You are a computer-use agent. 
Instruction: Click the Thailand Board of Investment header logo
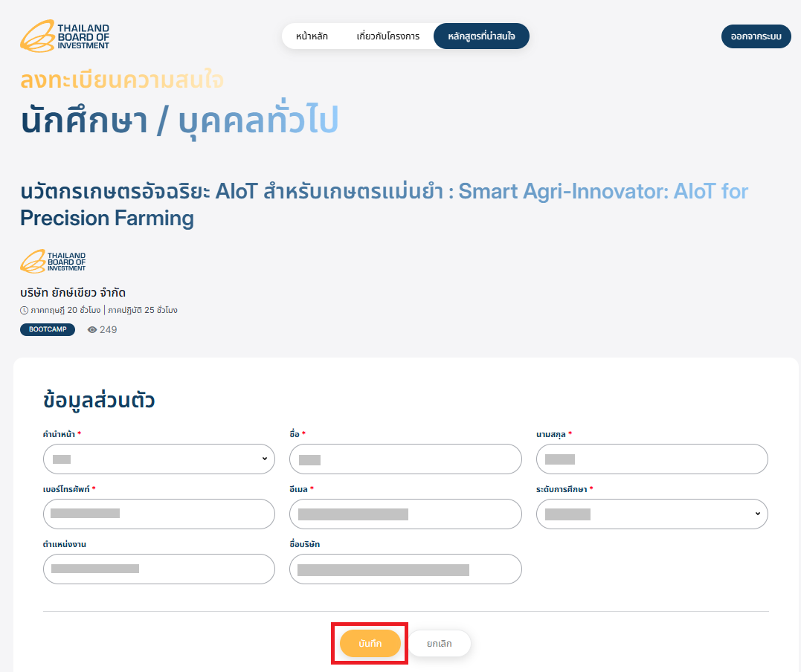65,36
